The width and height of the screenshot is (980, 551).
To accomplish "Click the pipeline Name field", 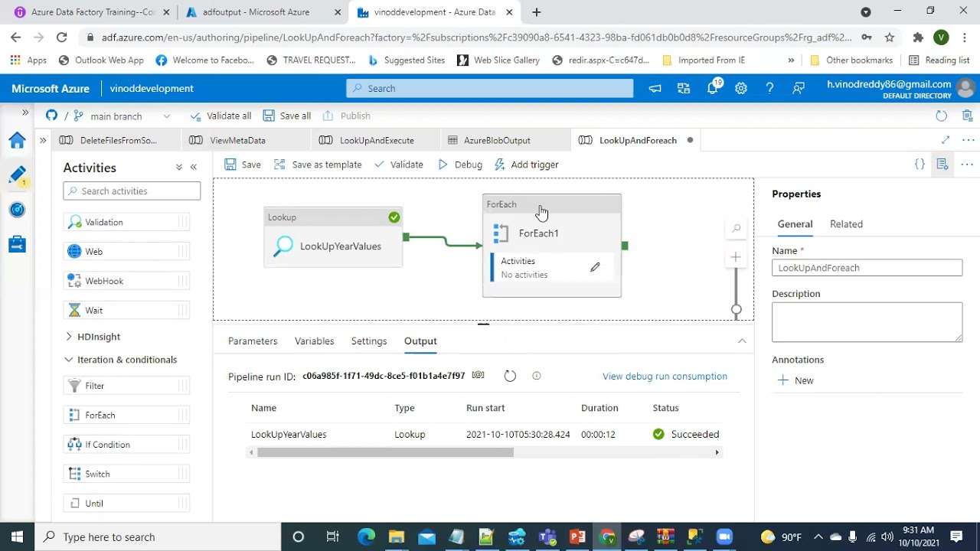I will click(867, 268).
